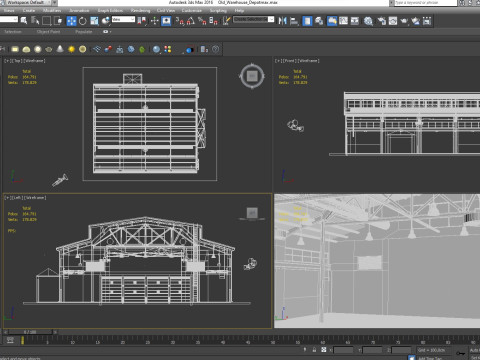Activate the Select and Rotate tool
Screen dimensions: 480x360
point(83,21)
